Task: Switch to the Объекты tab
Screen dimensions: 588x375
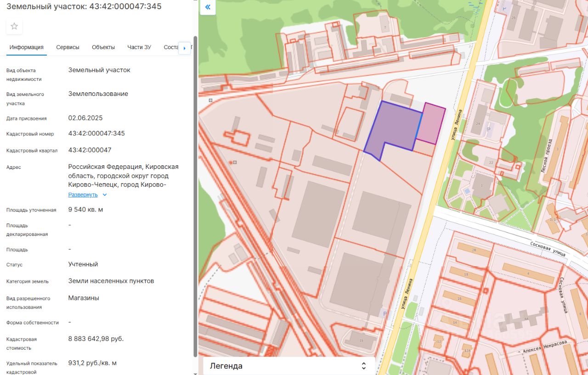Action: point(103,47)
